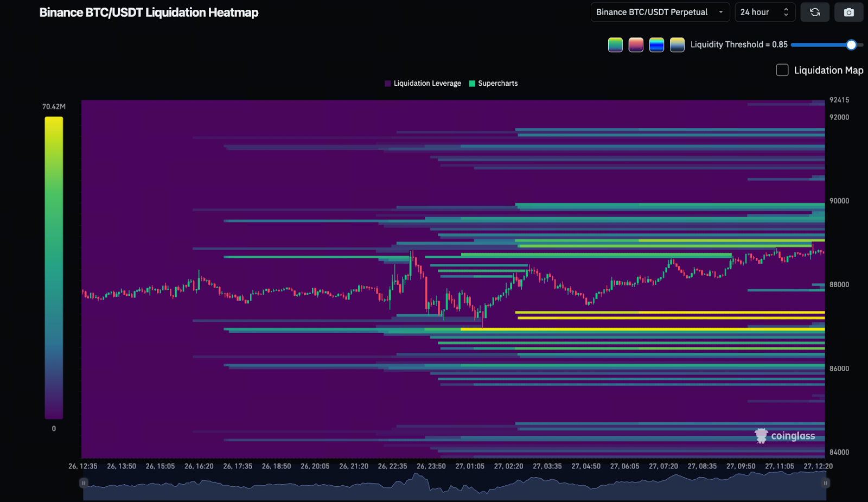
Task: Click the right handle of range navigator
Action: [825, 482]
